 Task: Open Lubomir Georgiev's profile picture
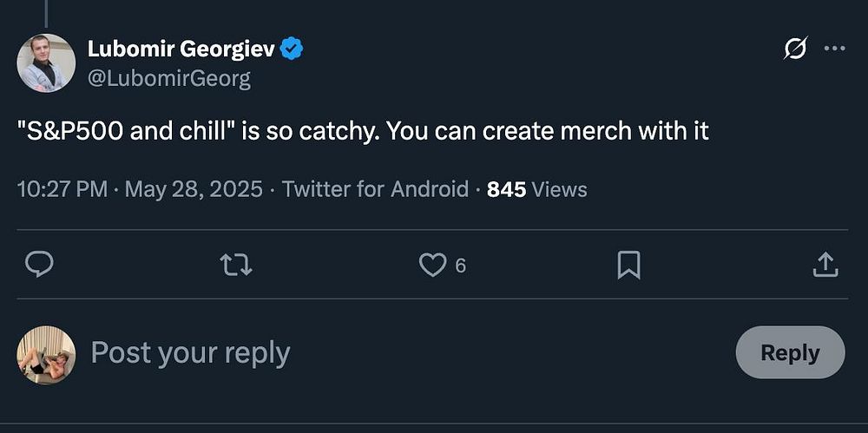click(46, 62)
